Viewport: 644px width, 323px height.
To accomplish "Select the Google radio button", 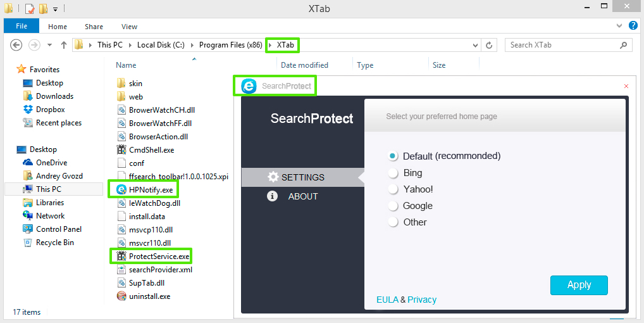I will point(393,206).
